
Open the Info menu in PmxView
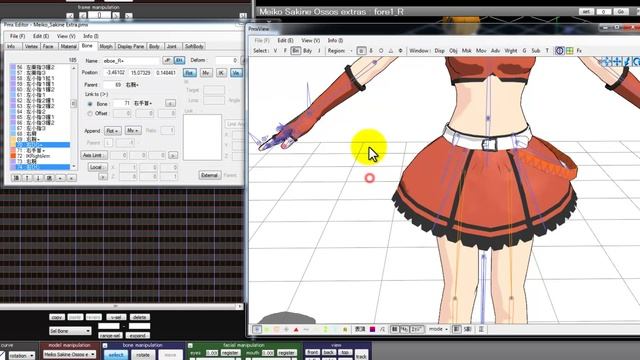[x=335, y=40]
